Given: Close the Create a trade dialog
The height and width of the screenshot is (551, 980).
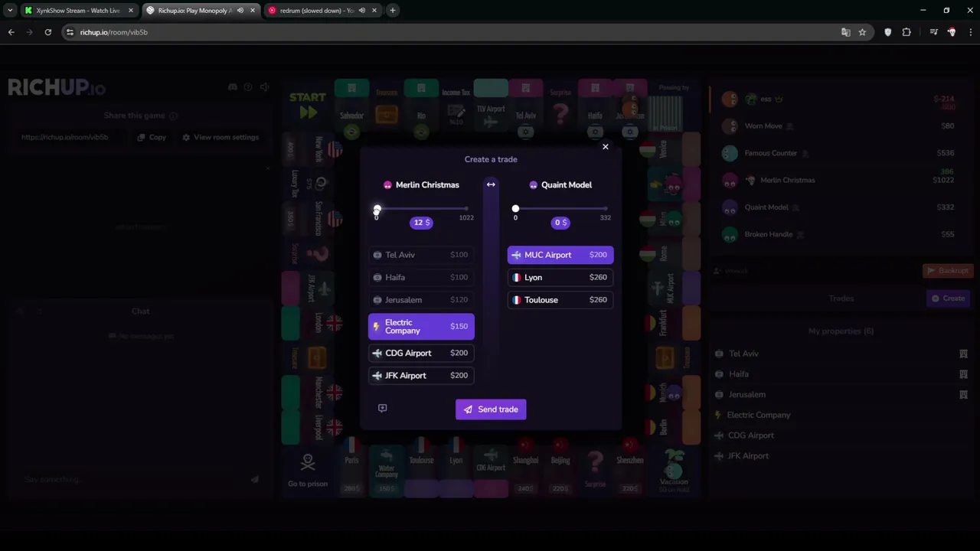Looking at the screenshot, I should click(605, 146).
